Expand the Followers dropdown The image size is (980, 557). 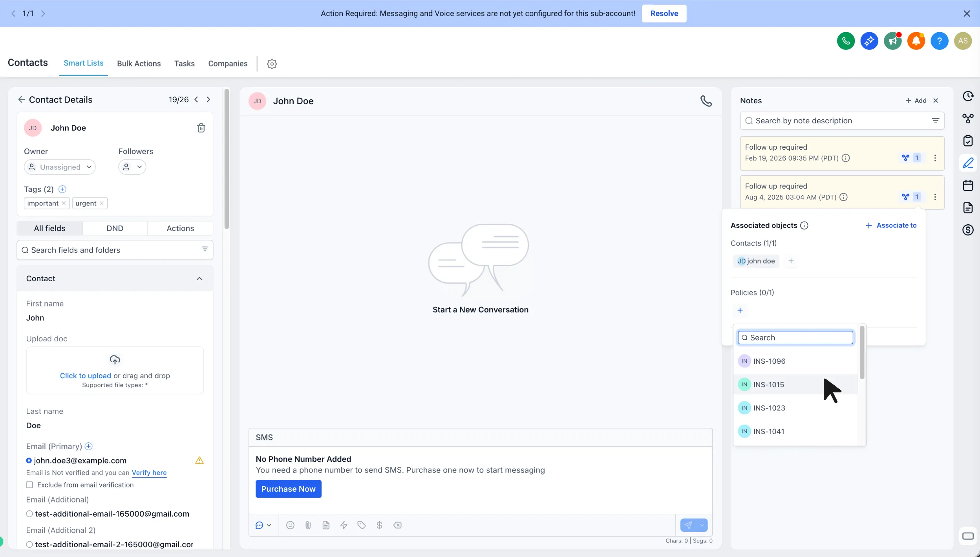(132, 167)
